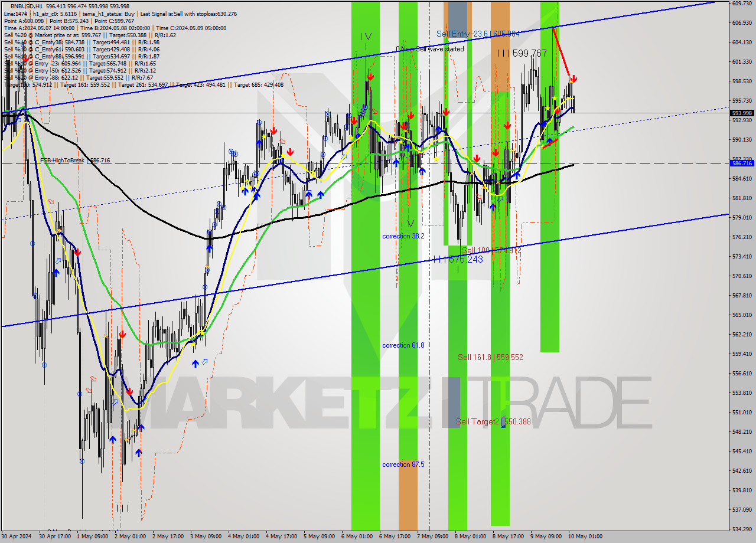This screenshot has width=756, height=543.
Task: Click the 'Sell Target2 | 550.388' label
Action: coord(494,422)
